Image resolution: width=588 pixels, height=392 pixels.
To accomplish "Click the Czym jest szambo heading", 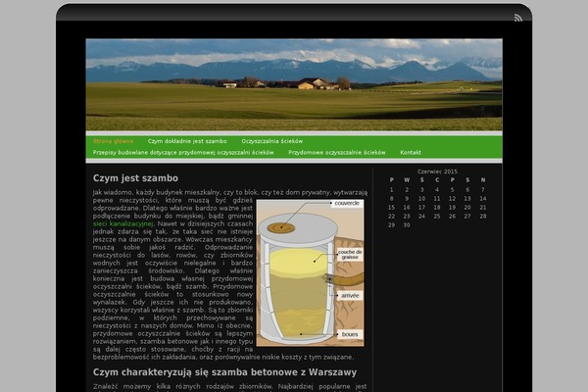I will [x=135, y=178].
